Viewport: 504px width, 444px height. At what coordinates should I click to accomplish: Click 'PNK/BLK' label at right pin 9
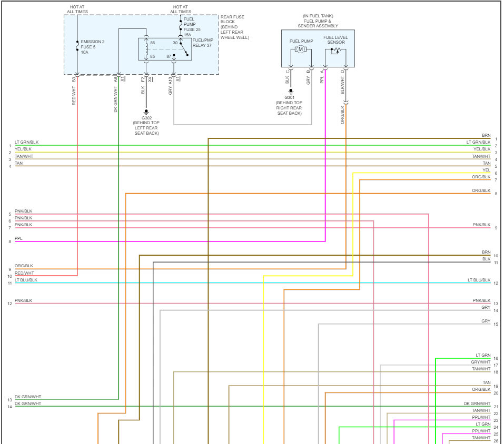coord(481,225)
